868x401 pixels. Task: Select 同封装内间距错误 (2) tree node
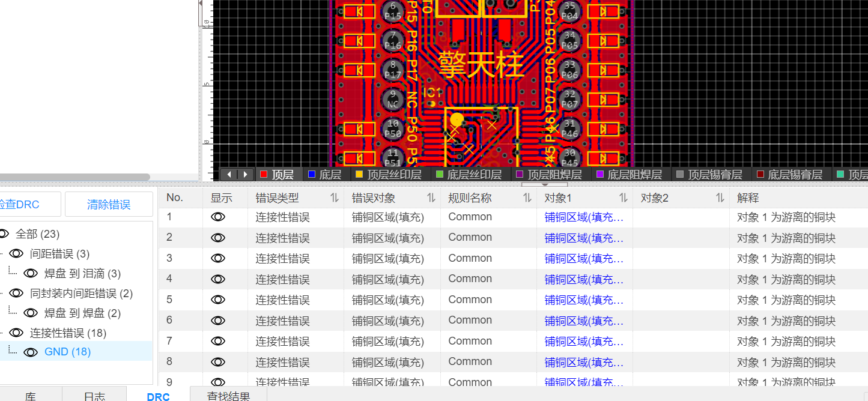tap(81, 294)
